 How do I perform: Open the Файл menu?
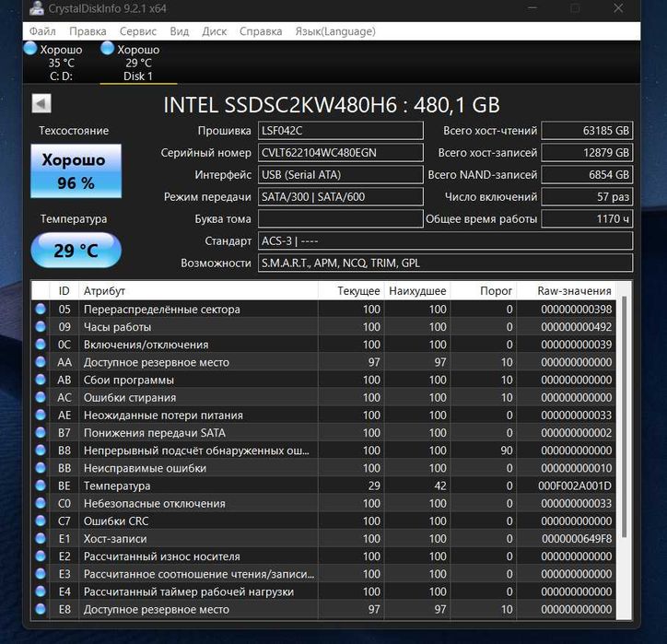coord(42,31)
